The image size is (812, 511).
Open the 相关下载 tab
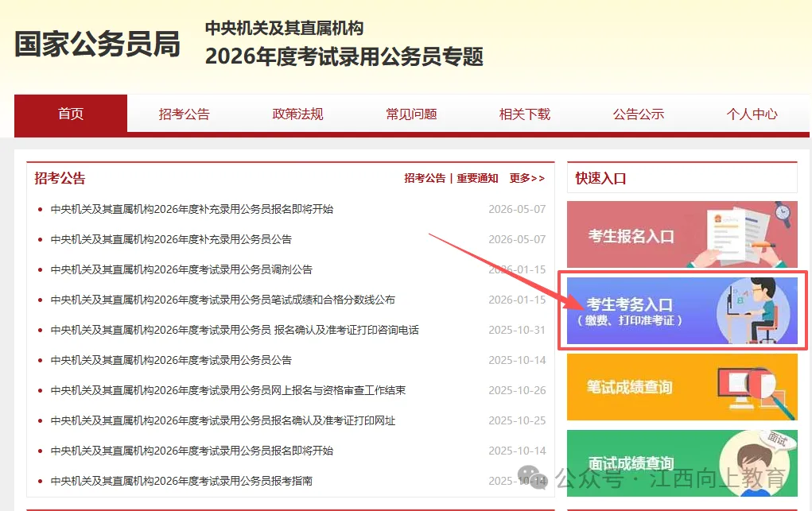coord(525,114)
